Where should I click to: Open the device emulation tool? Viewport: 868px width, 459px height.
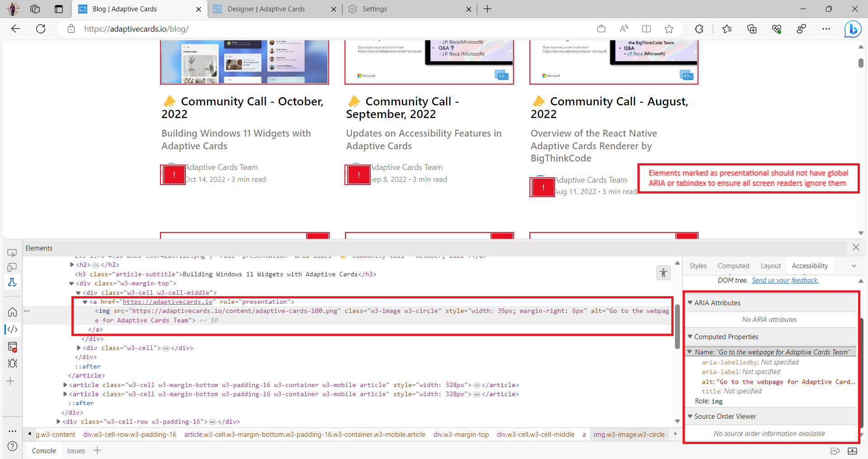point(12,267)
